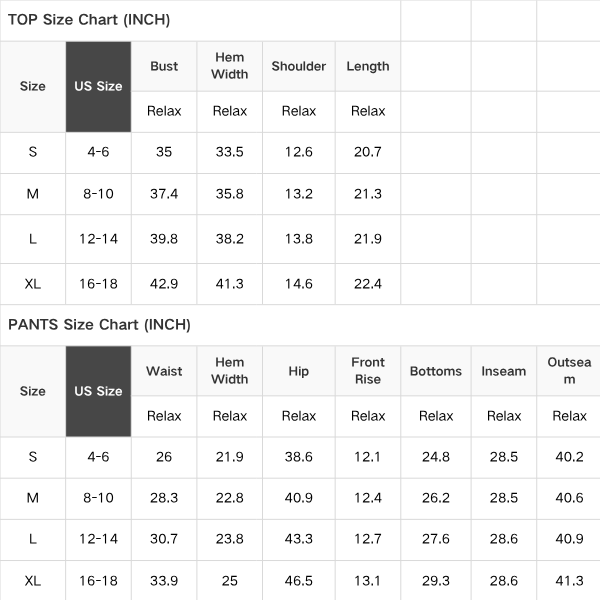Click the Hip column header

point(299,371)
